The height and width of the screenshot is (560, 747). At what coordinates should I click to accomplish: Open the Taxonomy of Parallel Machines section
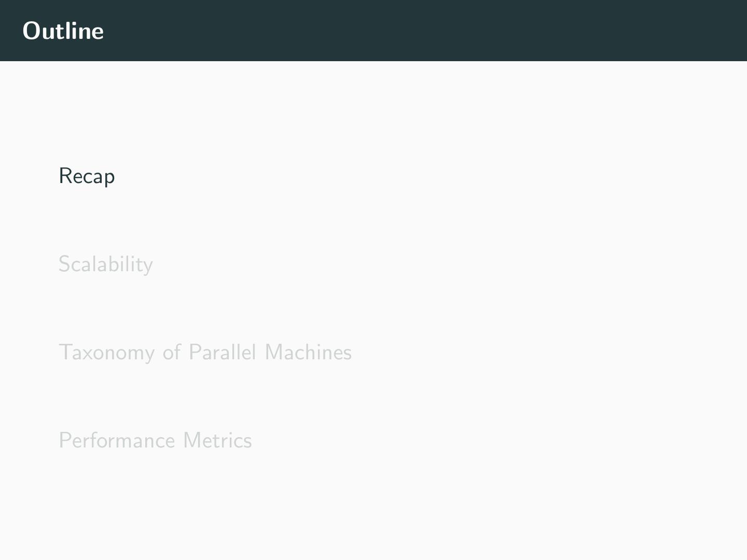205,353
